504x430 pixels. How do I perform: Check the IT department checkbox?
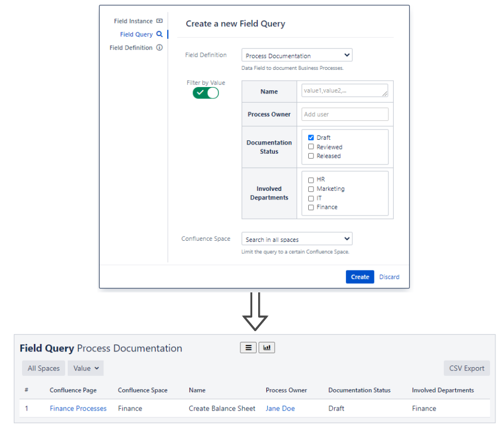click(311, 198)
